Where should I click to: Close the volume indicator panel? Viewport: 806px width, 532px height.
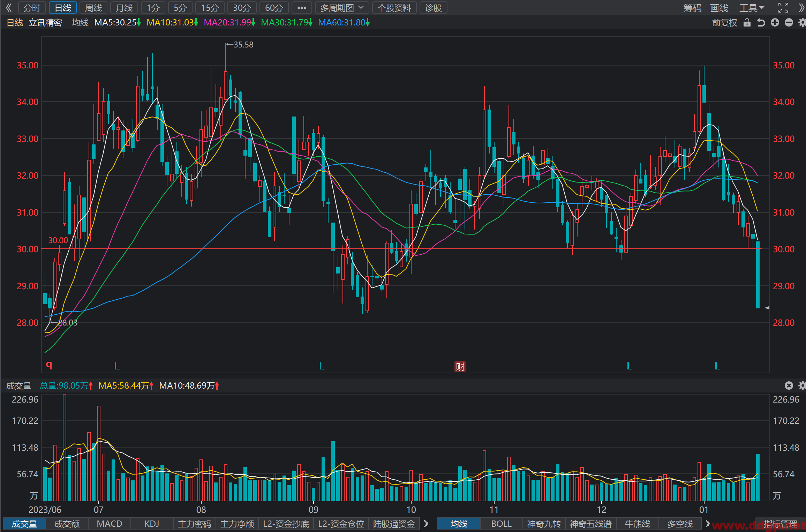click(x=789, y=385)
